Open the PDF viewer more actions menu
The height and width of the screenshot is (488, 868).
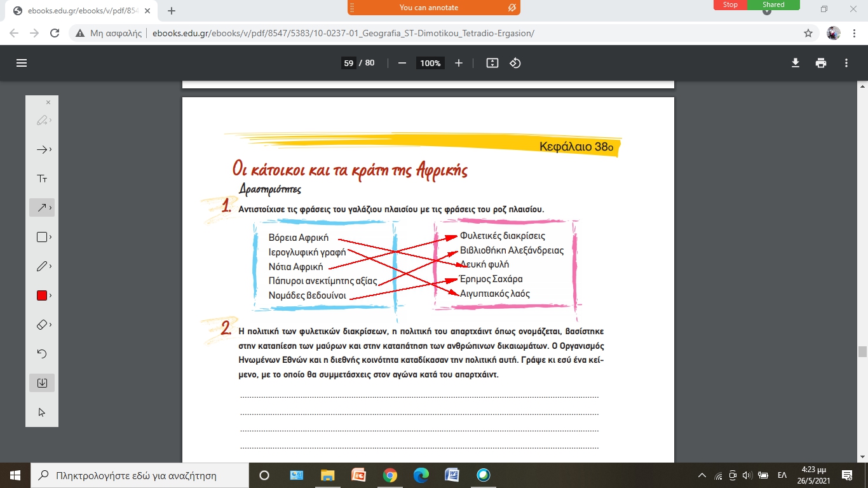846,63
